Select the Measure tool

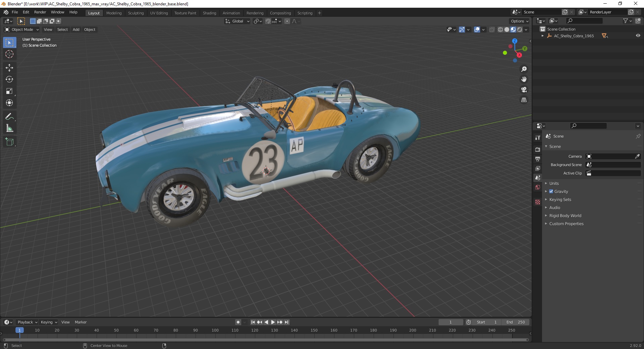coord(9,129)
